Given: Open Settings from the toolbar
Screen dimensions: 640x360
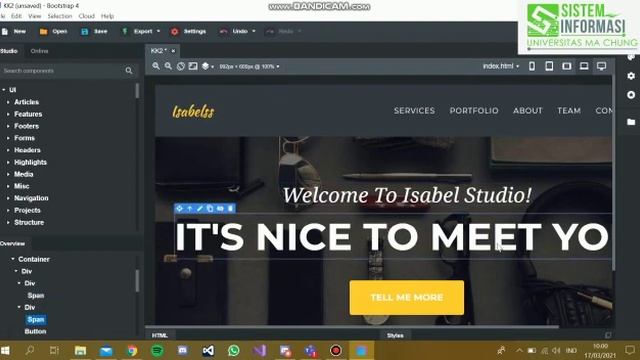Looking at the screenshot, I should [189, 31].
